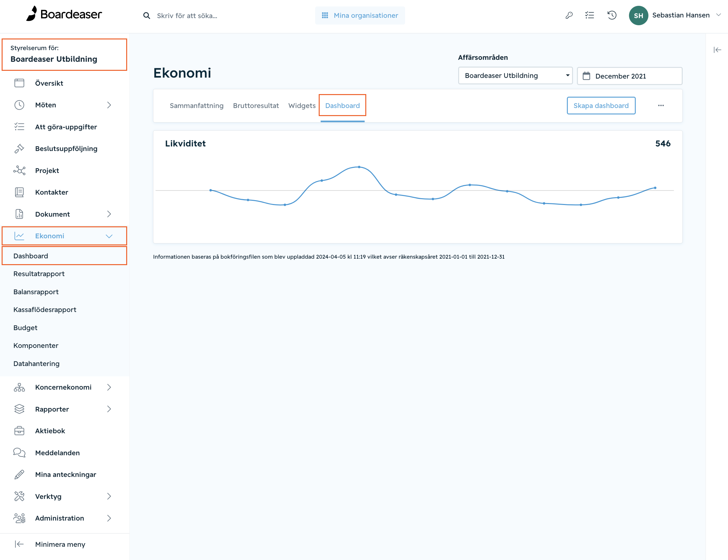Expand the Rapporter submenu chevron
The height and width of the screenshot is (560, 728).
pyautogui.click(x=109, y=409)
